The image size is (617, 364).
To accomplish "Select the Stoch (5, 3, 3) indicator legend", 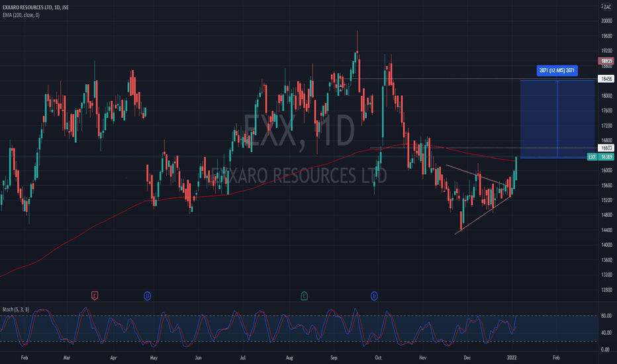I will (x=16, y=309).
